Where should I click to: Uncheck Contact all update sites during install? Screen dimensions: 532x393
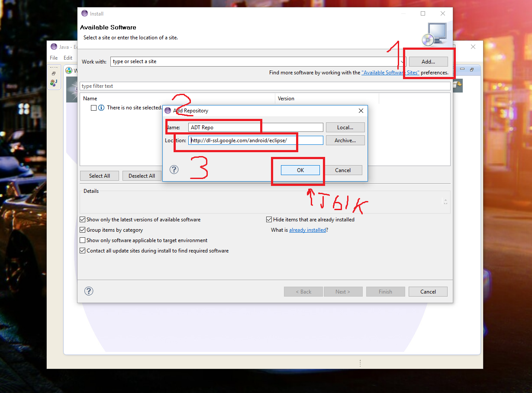(x=83, y=251)
